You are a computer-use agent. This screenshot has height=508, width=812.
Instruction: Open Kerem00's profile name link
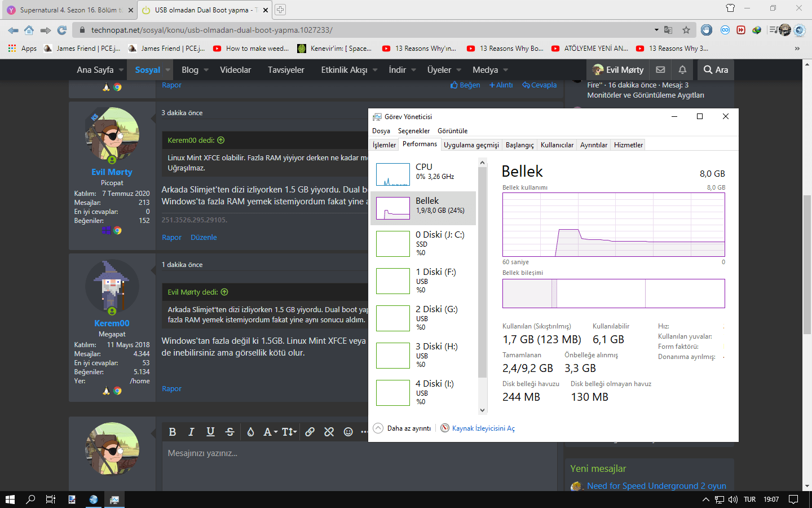click(x=112, y=323)
